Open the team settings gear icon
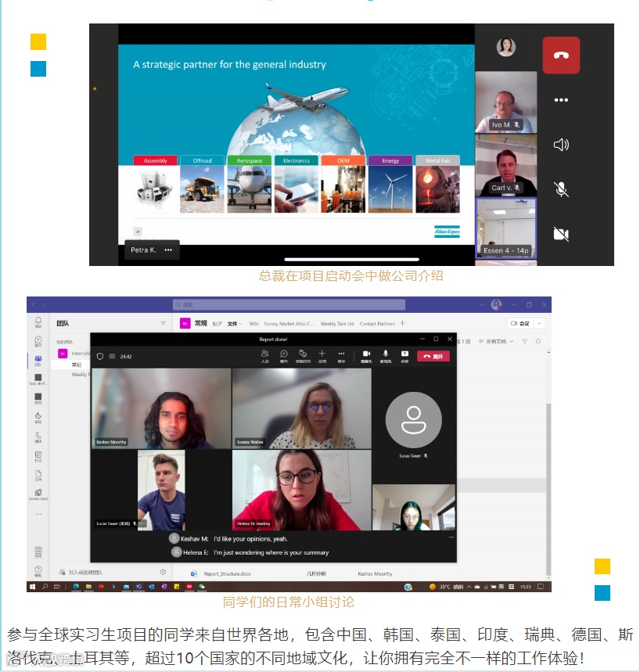 click(x=163, y=572)
